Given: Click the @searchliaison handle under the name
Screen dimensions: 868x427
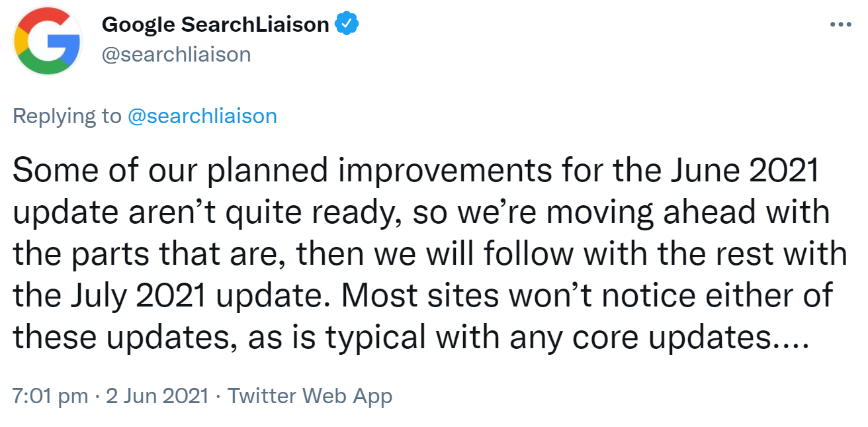Looking at the screenshot, I should pos(176,54).
